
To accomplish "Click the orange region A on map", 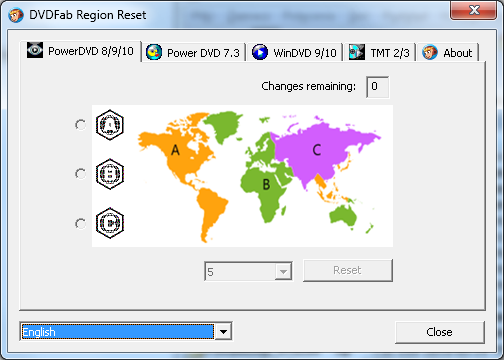I will pyautogui.click(x=175, y=150).
